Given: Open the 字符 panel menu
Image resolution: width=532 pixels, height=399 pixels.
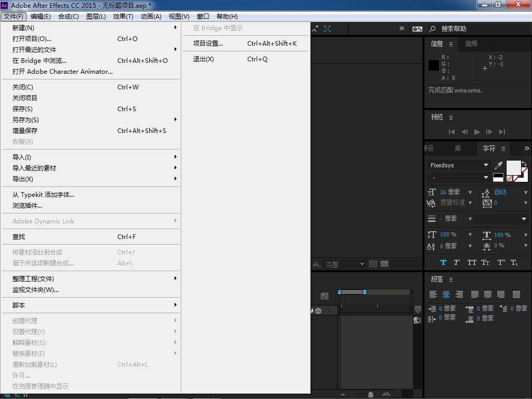Looking at the screenshot, I should pyautogui.click(x=503, y=149).
